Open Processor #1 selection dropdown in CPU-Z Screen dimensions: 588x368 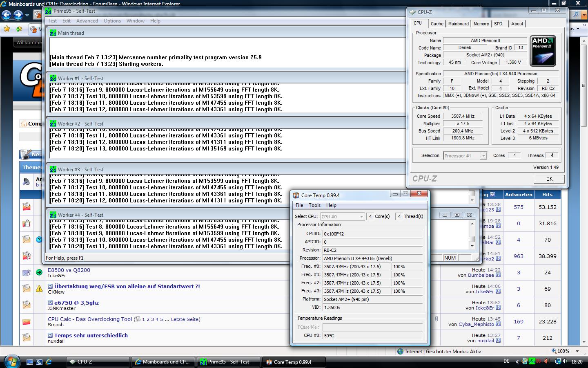click(483, 155)
